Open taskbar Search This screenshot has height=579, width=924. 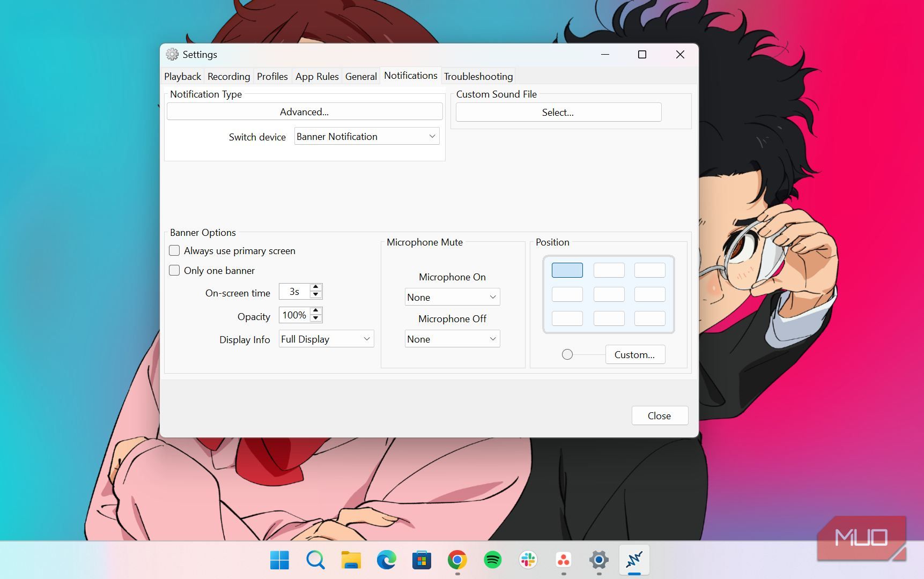tap(315, 560)
